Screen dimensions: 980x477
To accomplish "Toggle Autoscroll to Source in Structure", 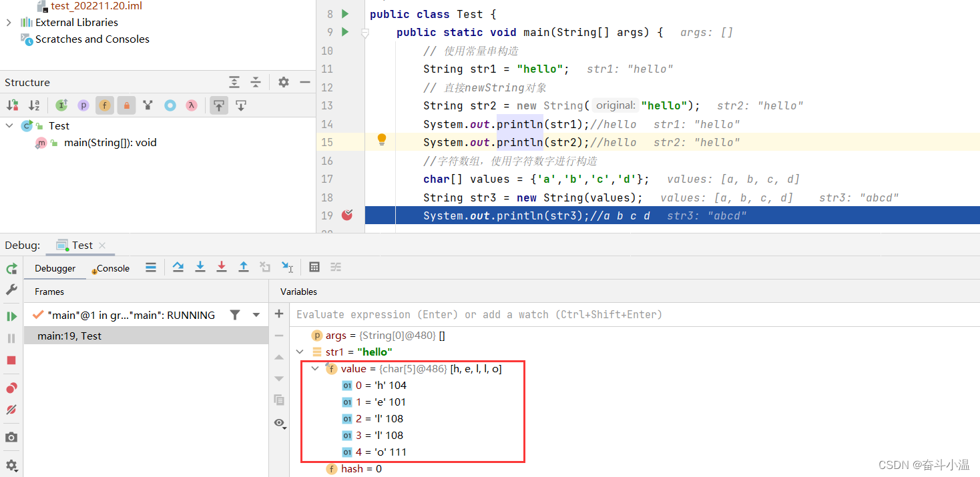I will pyautogui.click(x=218, y=105).
